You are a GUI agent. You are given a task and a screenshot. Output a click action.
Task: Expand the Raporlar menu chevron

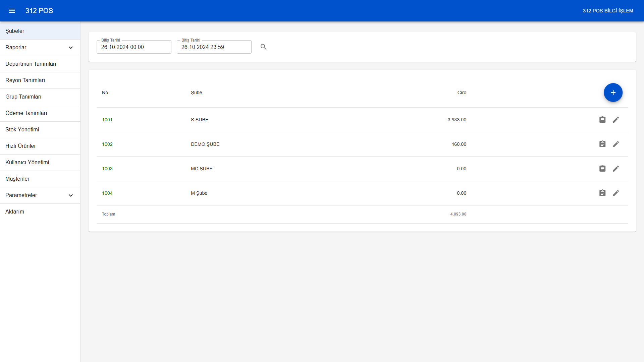point(71,48)
